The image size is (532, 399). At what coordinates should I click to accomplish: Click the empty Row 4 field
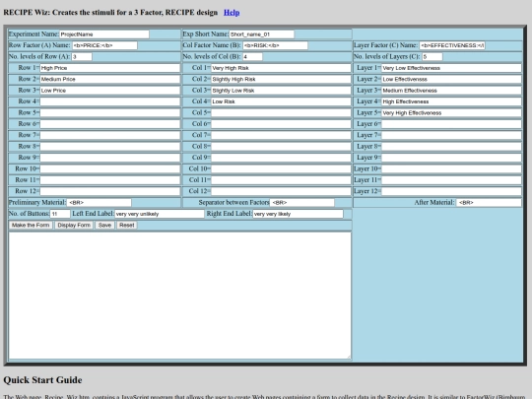(x=110, y=101)
